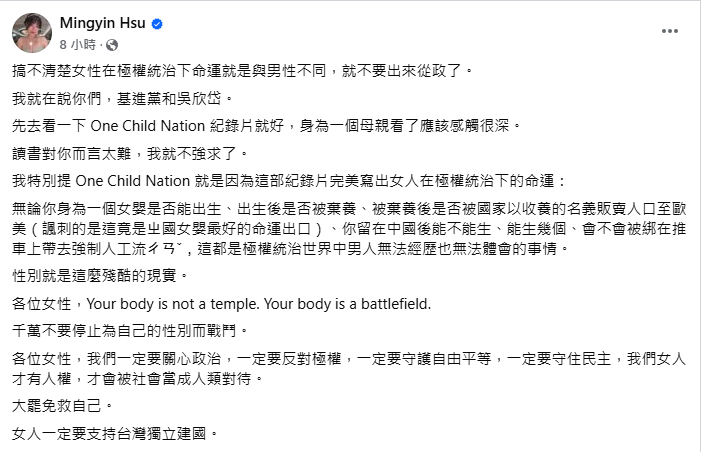701x452 pixels.
Task: Click the line starting with 讀書對你而言太難
Action: [130, 153]
